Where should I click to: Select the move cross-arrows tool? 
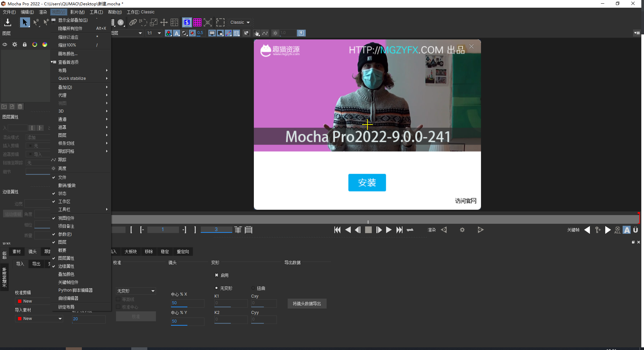tap(164, 22)
